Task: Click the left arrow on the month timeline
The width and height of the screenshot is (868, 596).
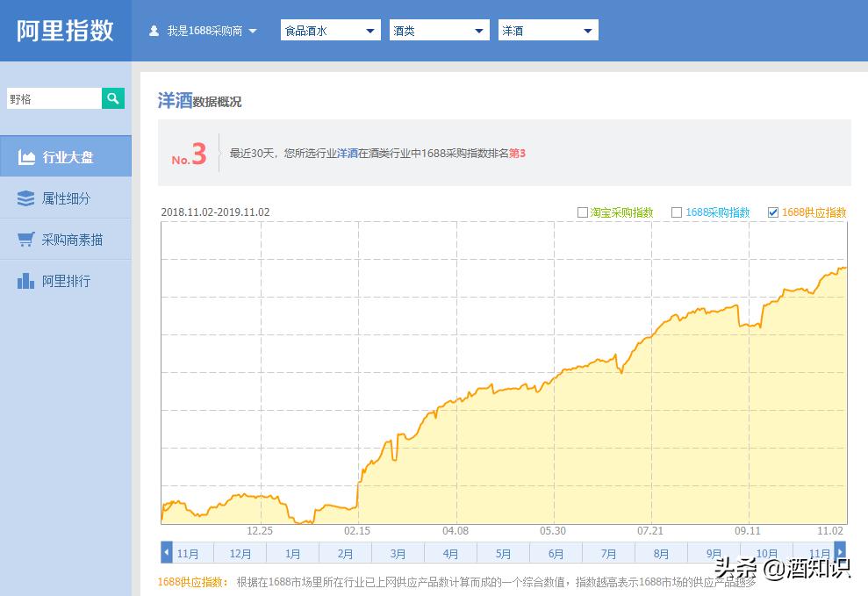Action: [166, 553]
